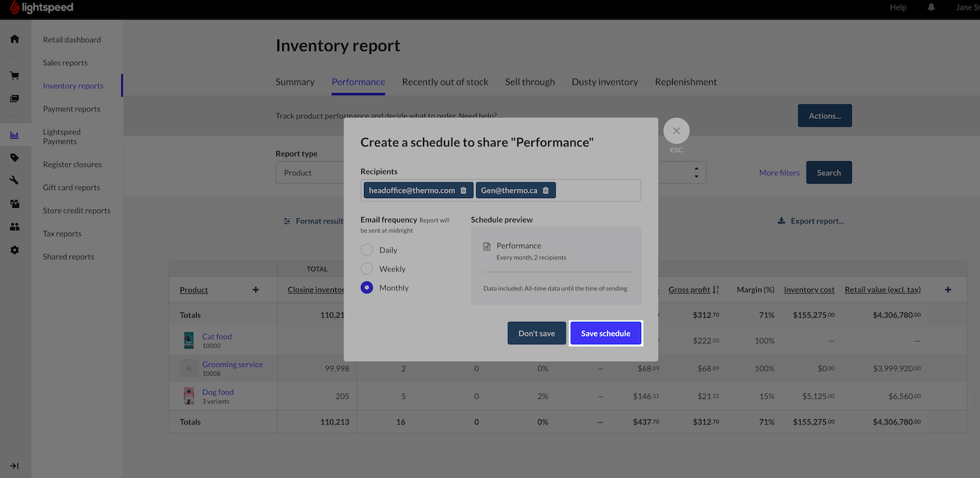Click the Don't save button

(x=536, y=333)
